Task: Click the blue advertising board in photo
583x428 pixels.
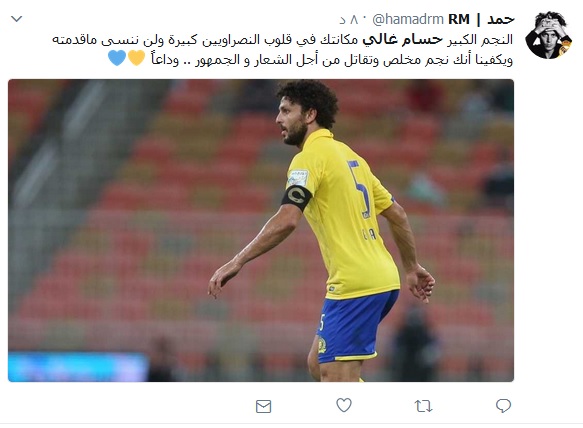Action: coord(78,367)
